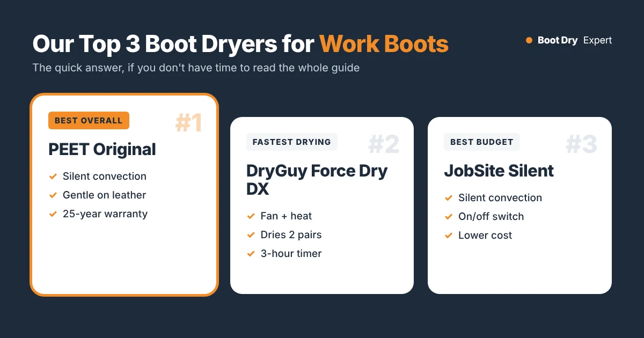
Task: Click the checkmark beside Dries 2 pairs
Action: (x=251, y=234)
